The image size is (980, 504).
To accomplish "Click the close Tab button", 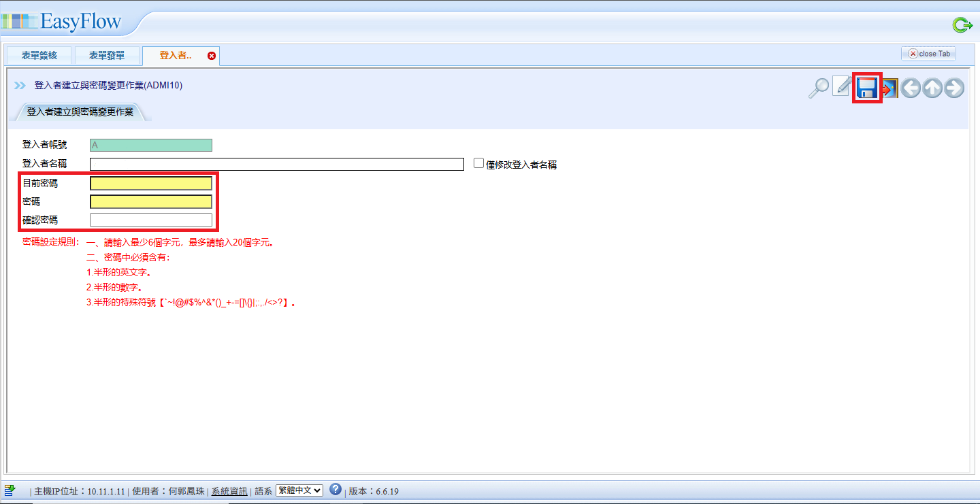I will (928, 54).
